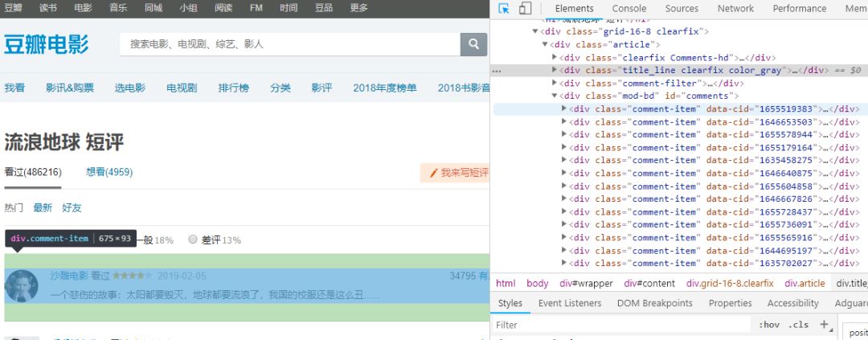Open 2018年度榜单 navigation link

tap(385, 88)
